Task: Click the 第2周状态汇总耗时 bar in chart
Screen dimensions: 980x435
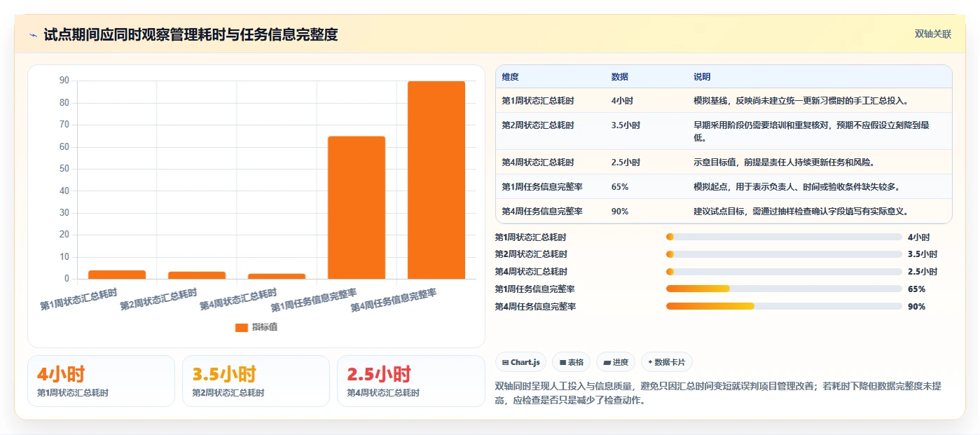Action: click(197, 275)
